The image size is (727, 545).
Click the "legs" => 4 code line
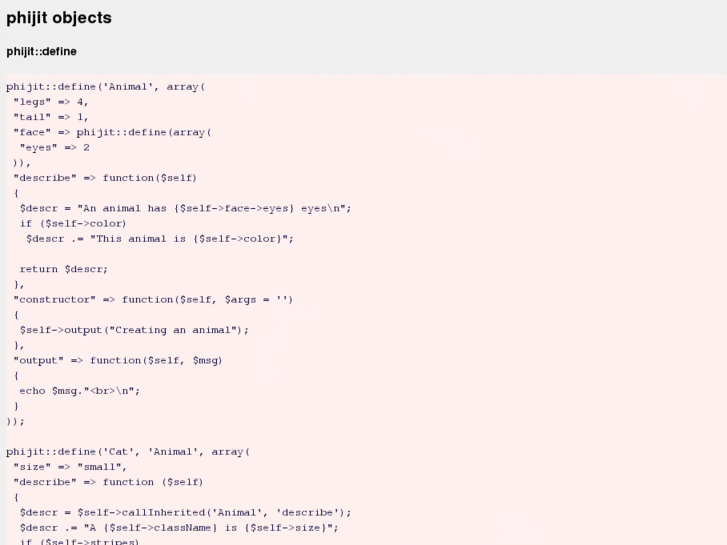tap(51, 102)
